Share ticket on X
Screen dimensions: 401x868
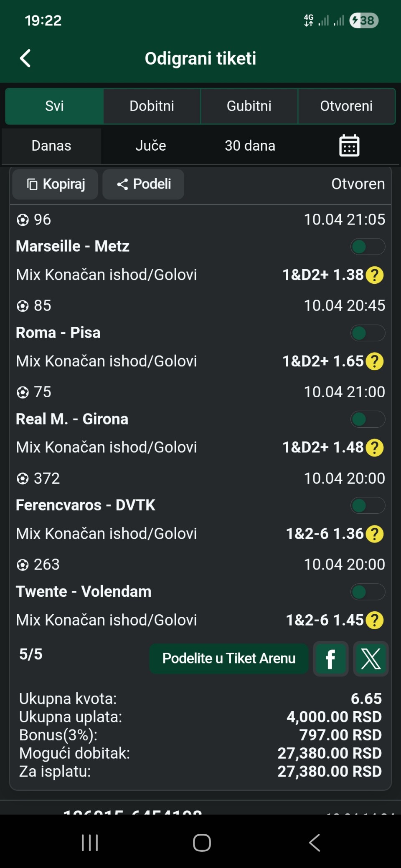[x=371, y=659]
